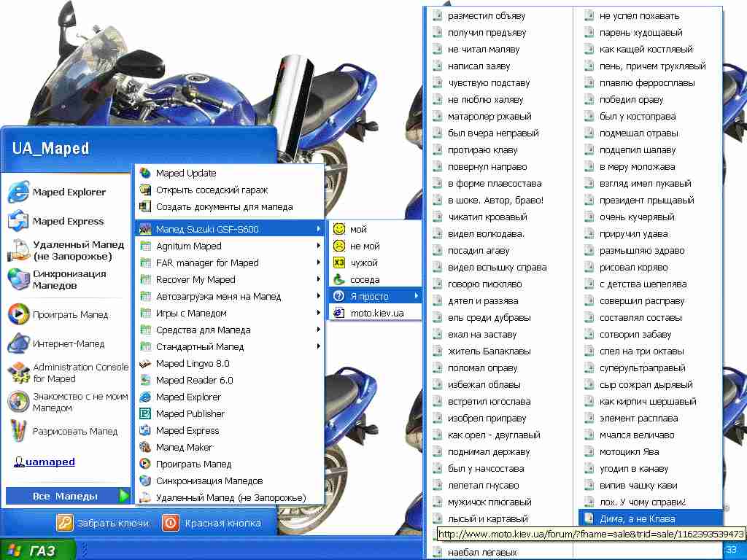Launch Maped Reader 6.0

[x=230, y=381]
